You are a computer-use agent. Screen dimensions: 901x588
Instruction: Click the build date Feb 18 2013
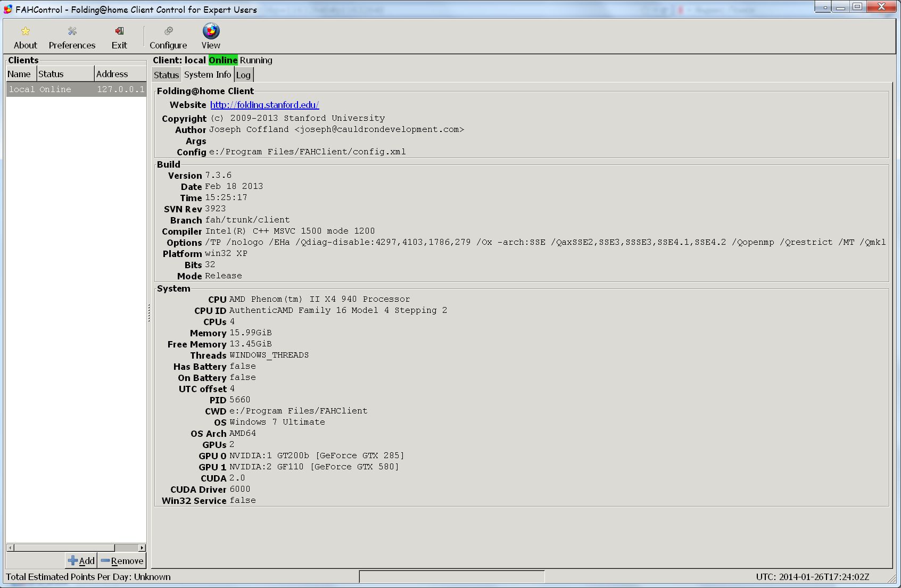click(234, 186)
